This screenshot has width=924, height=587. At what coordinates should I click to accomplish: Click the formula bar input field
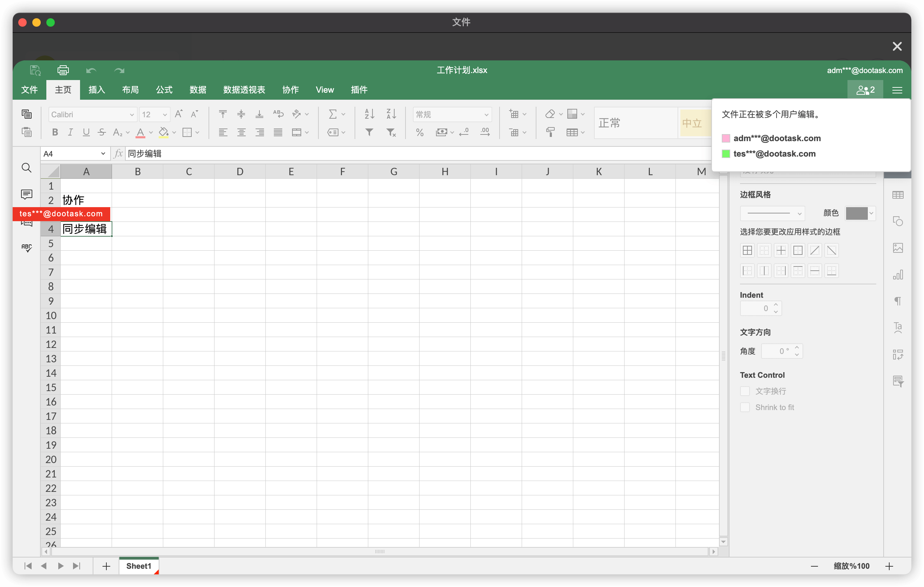coord(418,154)
